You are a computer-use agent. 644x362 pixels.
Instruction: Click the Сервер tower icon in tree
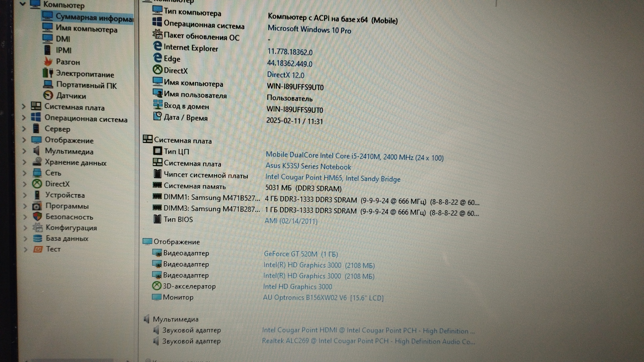click(36, 128)
